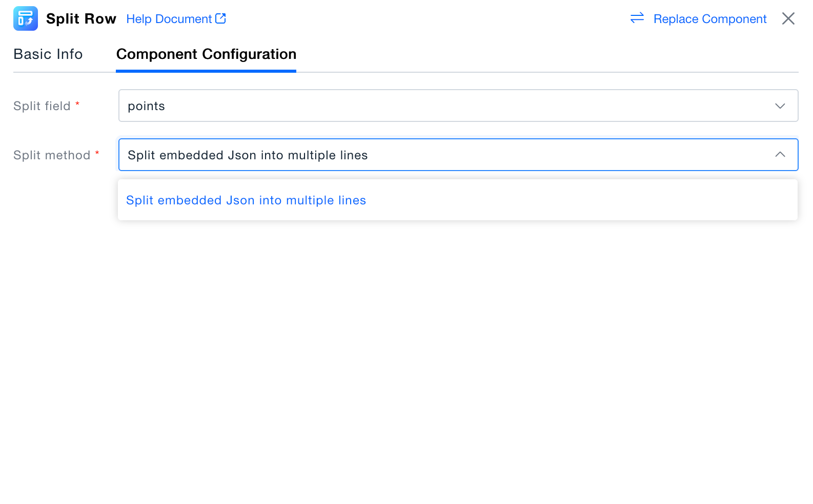Choose "Split embedded Json into multiple lines" option
Screen dimensions: 813x504
click(x=246, y=200)
